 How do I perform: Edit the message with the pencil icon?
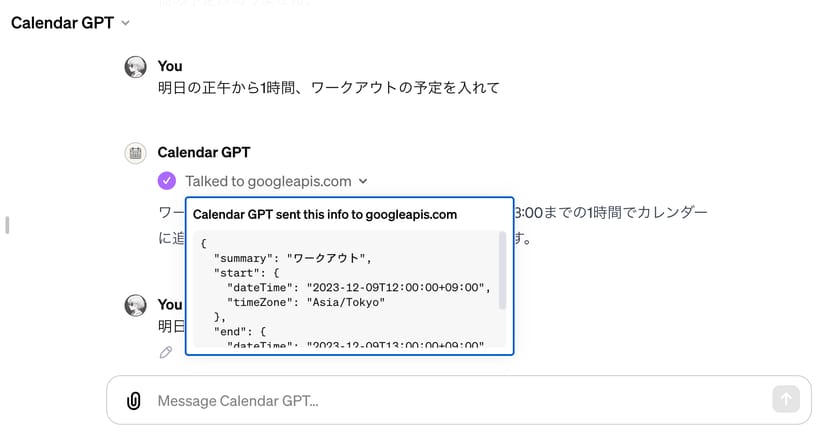click(166, 352)
